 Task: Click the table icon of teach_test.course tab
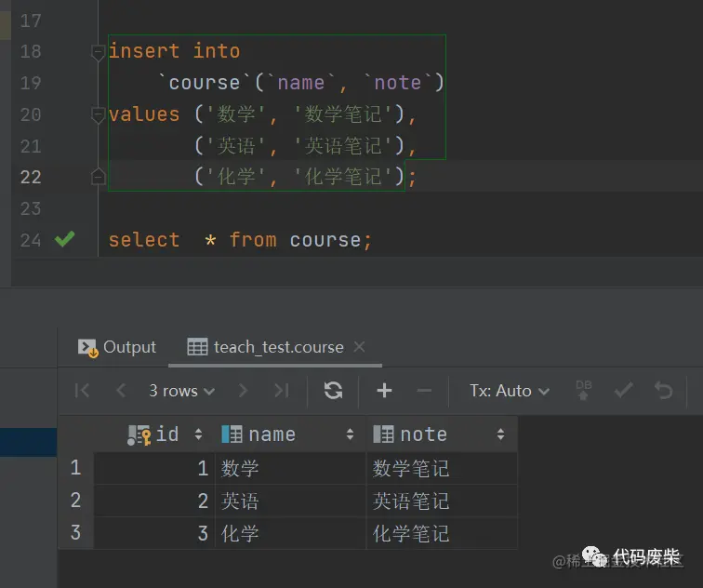tap(197, 347)
